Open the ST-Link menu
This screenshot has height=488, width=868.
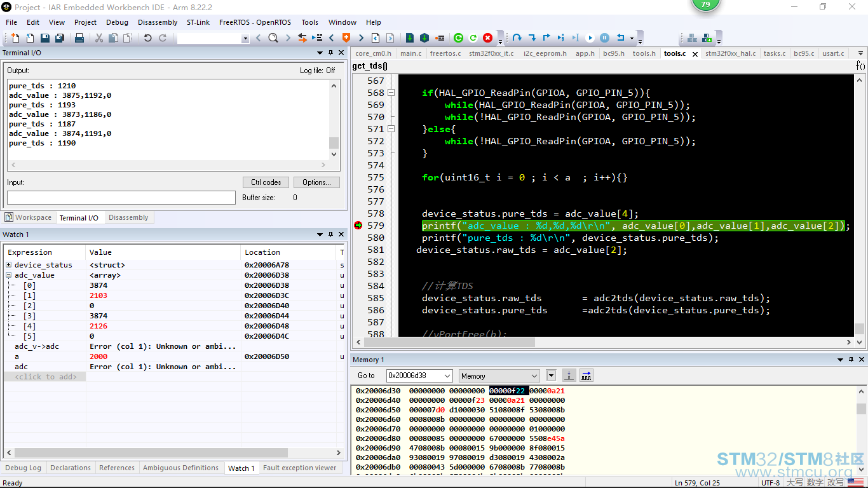198,22
